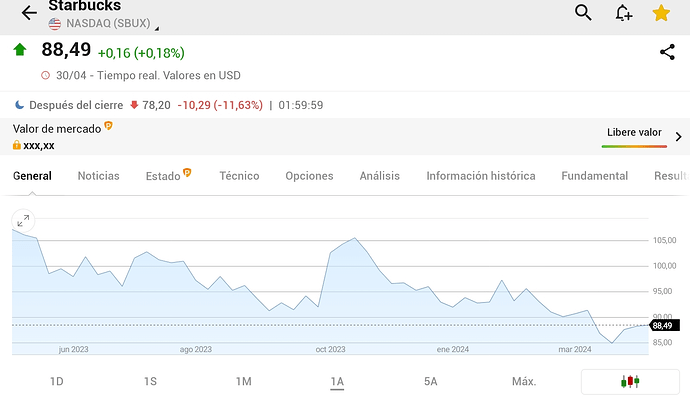Click the 85,00 axis label
Screen dimensions: 690x409
[662, 343]
